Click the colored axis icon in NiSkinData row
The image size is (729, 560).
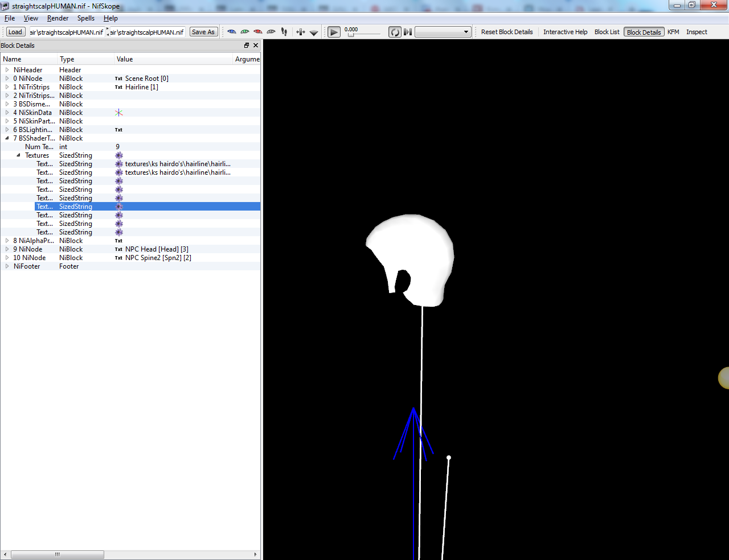118,113
